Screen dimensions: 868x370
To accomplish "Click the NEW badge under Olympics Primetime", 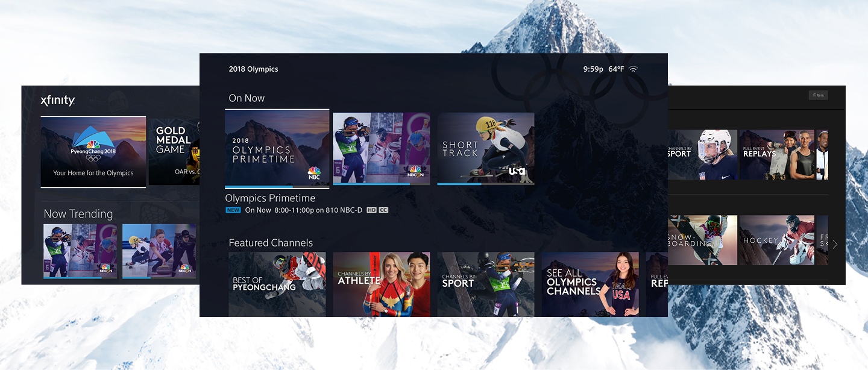I will [x=233, y=210].
